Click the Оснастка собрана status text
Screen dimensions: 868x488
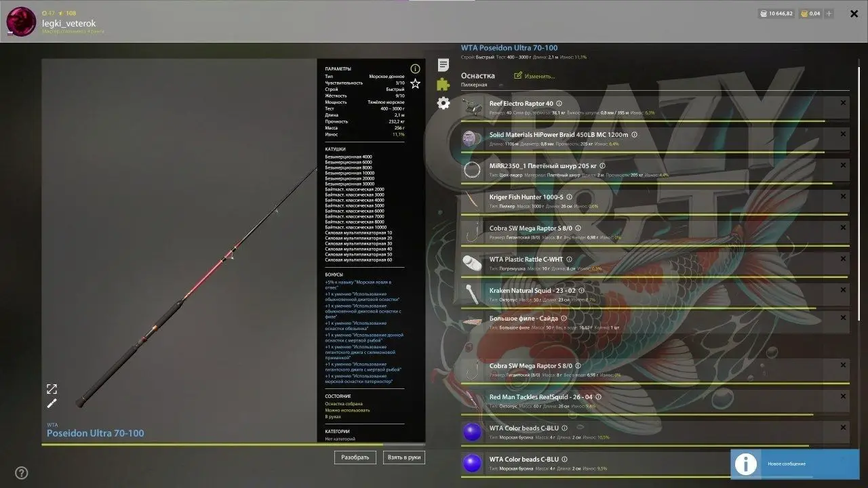click(343, 403)
